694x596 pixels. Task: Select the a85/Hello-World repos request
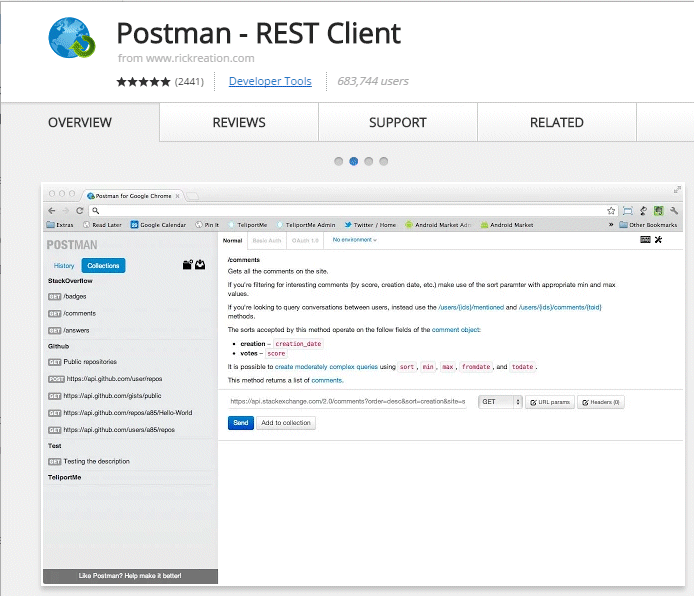click(120, 413)
